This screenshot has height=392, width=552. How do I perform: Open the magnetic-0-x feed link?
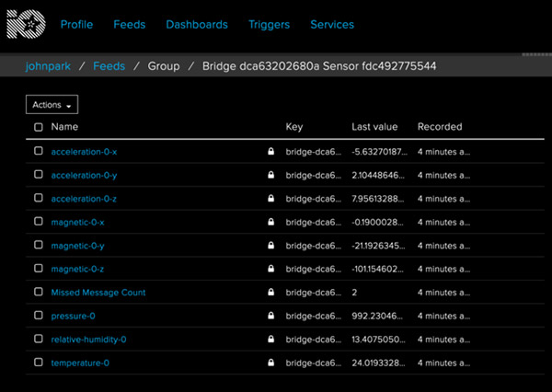[77, 222]
